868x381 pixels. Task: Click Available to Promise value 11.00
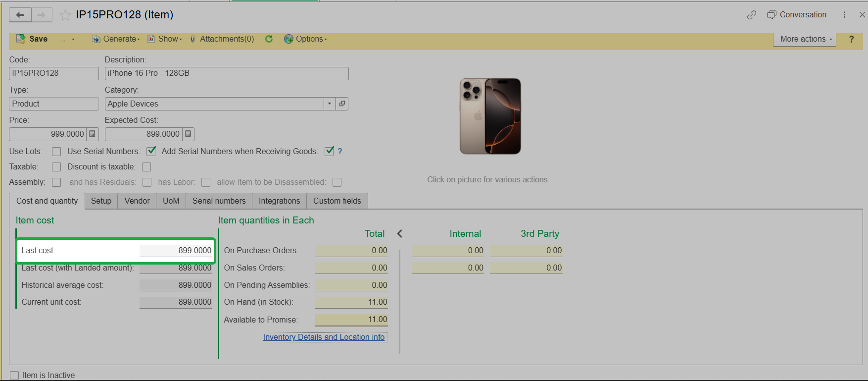[x=351, y=320]
